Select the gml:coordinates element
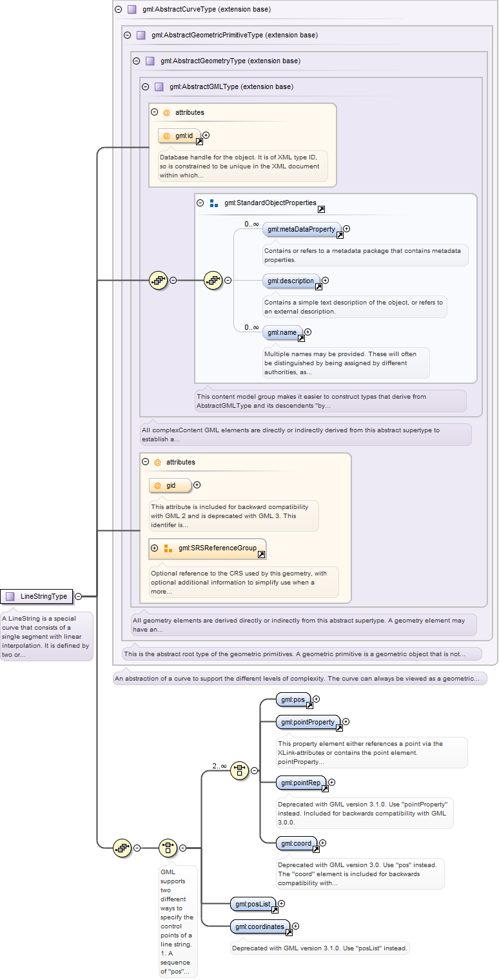 tap(260, 927)
